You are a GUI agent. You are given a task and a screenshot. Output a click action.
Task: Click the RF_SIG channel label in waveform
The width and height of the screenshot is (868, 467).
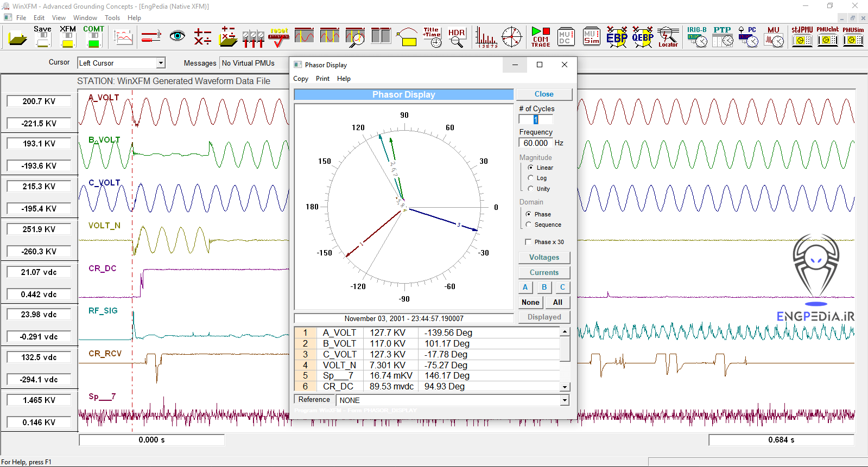(x=103, y=311)
